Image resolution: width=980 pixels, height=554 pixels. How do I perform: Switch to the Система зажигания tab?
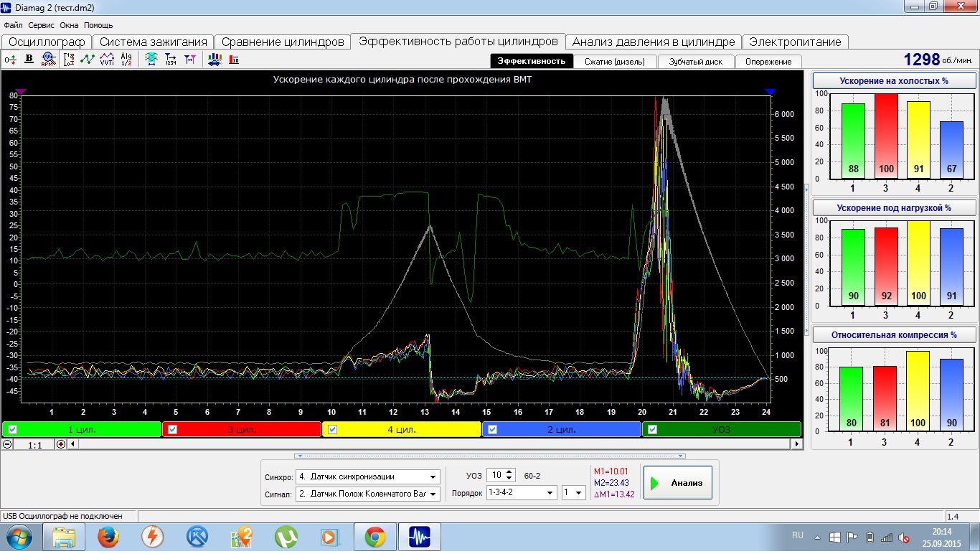153,42
